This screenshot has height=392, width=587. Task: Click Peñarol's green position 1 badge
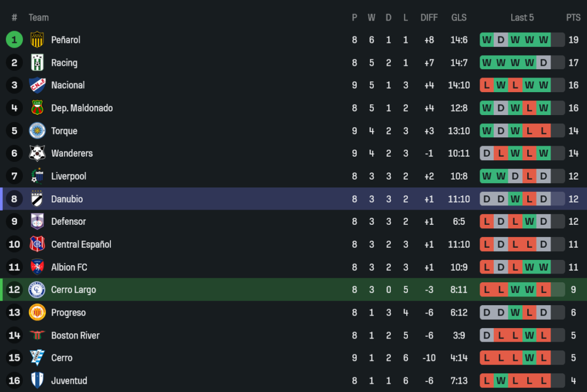[14, 40]
